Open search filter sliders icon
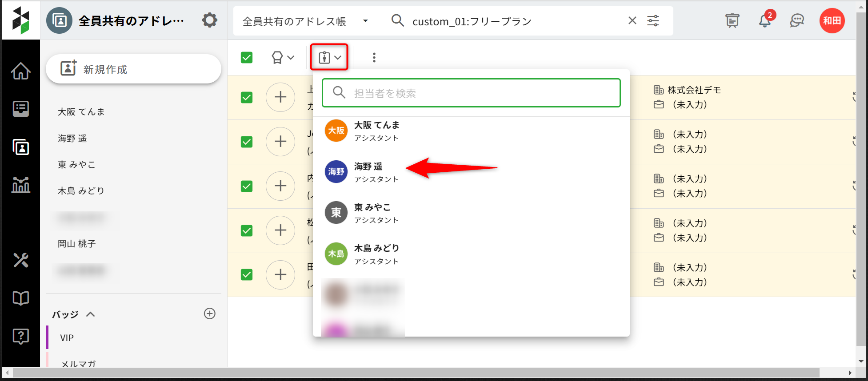Screen dimensions: 868x381 tap(653, 21)
